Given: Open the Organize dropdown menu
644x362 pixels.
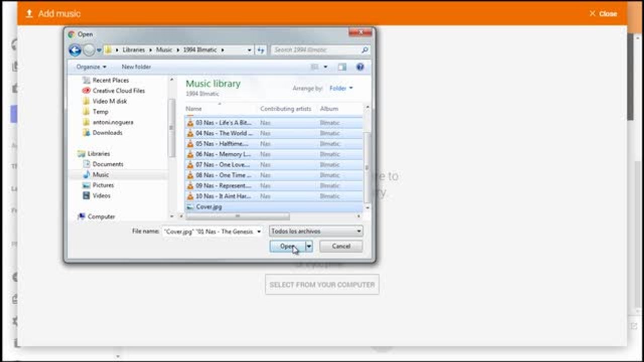Looking at the screenshot, I should coord(91,67).
